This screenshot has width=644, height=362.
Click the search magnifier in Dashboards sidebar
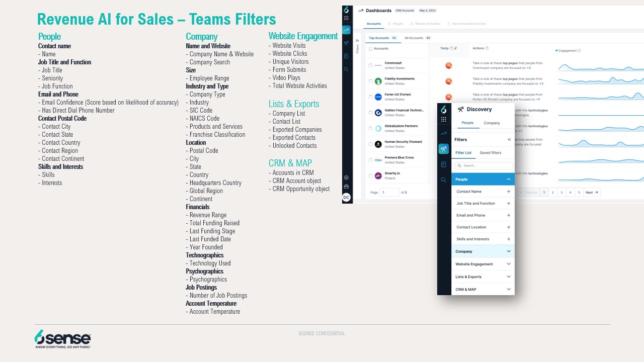tap(346, 69)
